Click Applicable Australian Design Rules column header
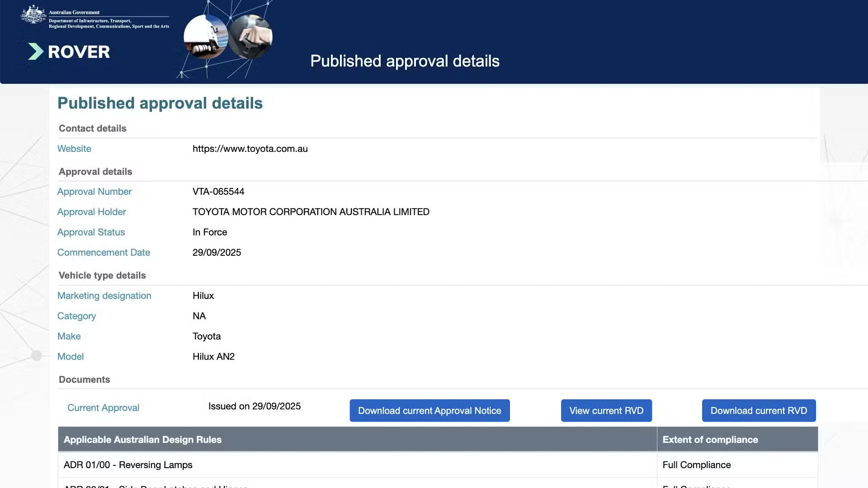The width and height of the screenshot is (868, 488). [x=142, y=440]
